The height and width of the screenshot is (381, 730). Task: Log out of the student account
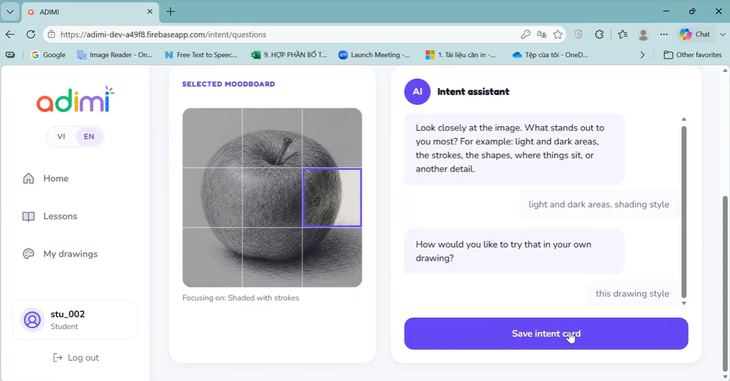pos(76,358)
